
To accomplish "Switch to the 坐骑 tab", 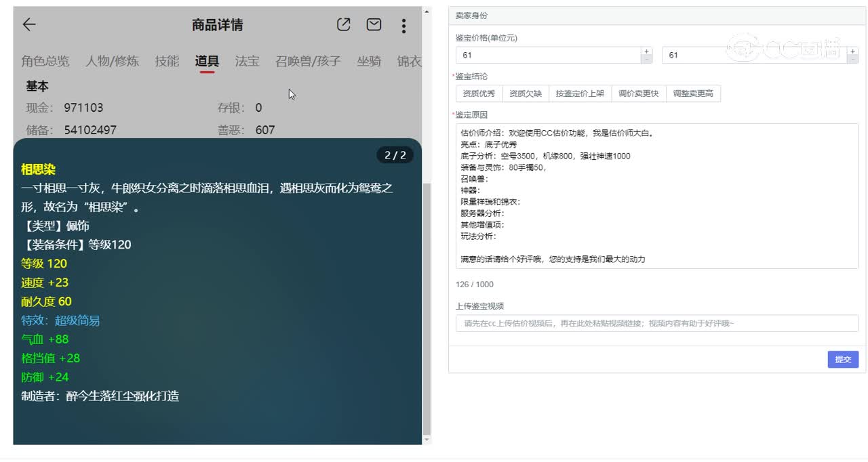I will click(x=369, y=60).
